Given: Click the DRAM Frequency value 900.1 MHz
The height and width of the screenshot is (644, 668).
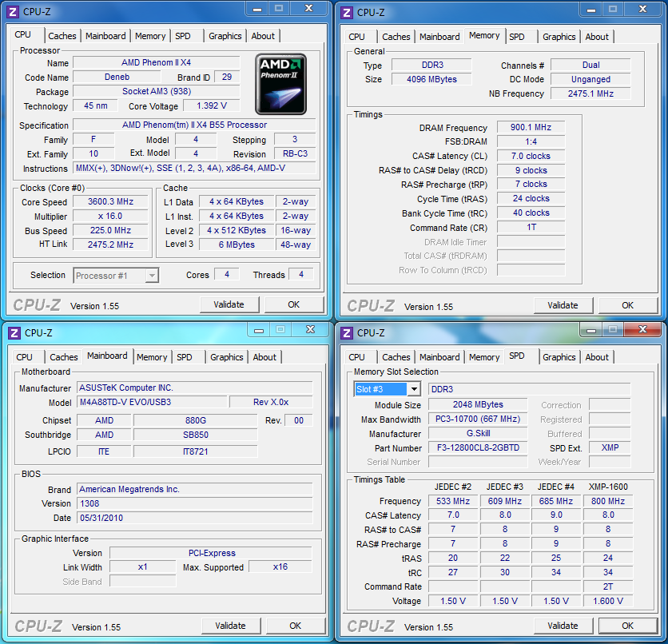Looking at the screenshot, I should point(531,127).
